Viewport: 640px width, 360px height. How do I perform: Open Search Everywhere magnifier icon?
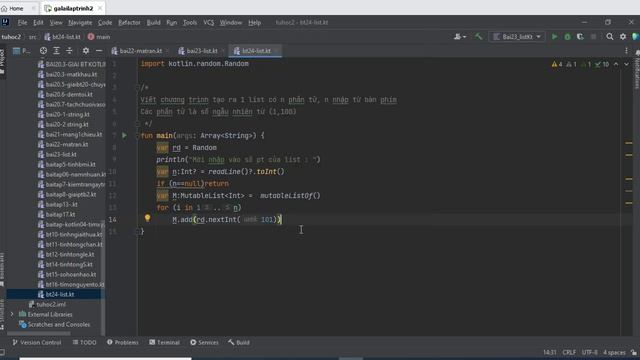click(610, 37)
